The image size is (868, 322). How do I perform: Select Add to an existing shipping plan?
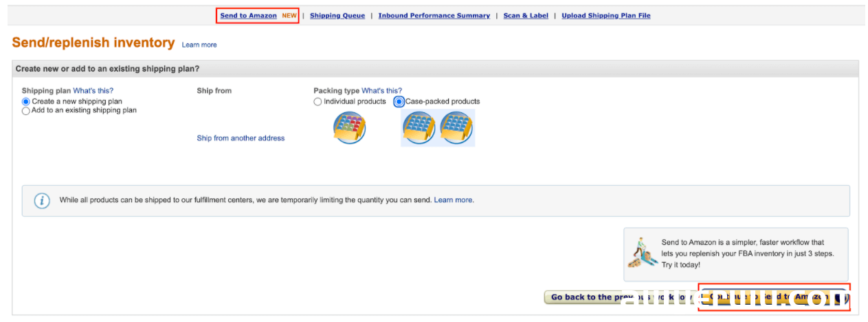pyautogui.click(x=26, y=111)
